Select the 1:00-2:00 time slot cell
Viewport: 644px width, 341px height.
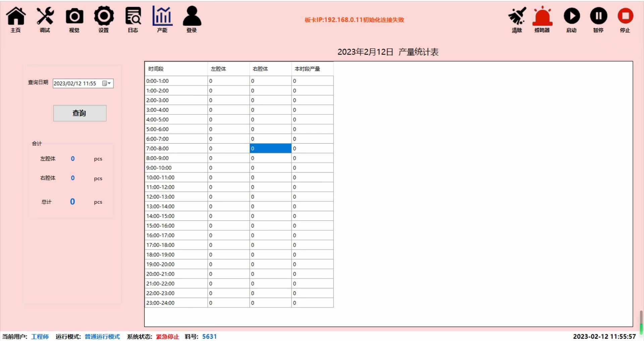[176, 91]
